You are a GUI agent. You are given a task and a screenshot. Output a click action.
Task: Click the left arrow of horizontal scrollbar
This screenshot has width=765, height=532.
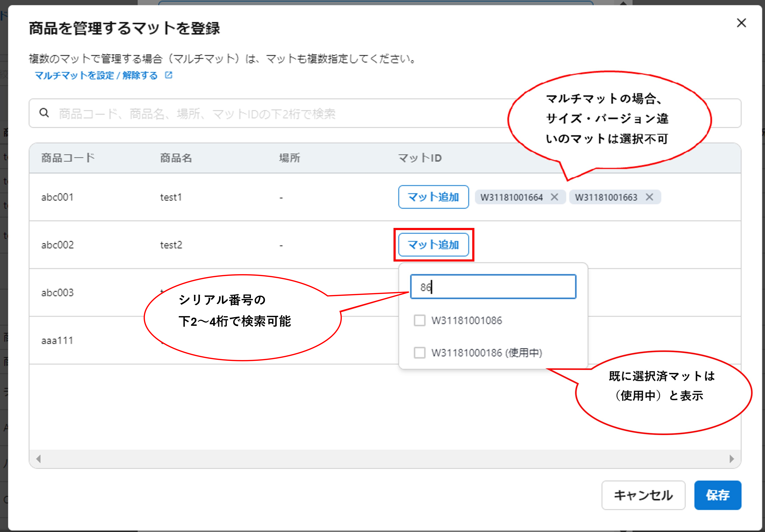[x=38, y=459]
